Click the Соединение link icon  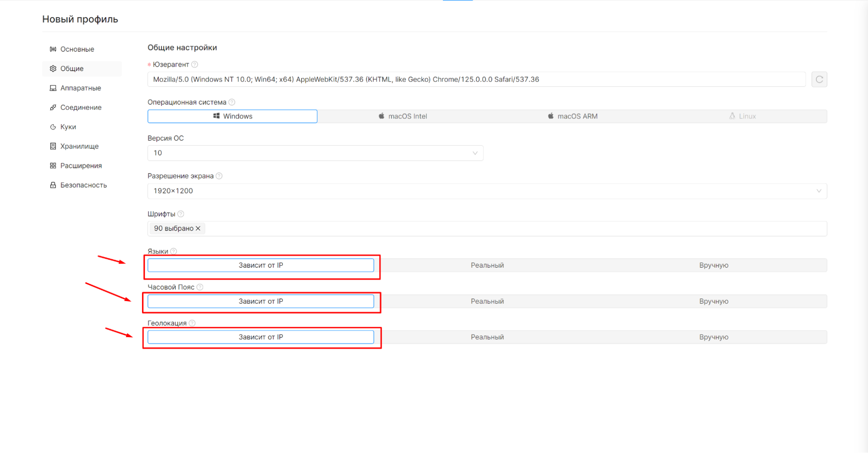[53, 108]
